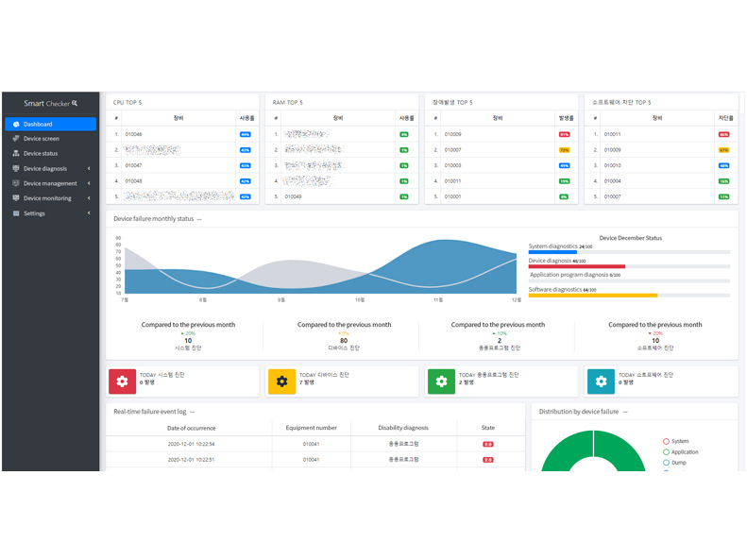
Task: Expand the Device diagnosis submenu arrow
Action: pos(89,169)
